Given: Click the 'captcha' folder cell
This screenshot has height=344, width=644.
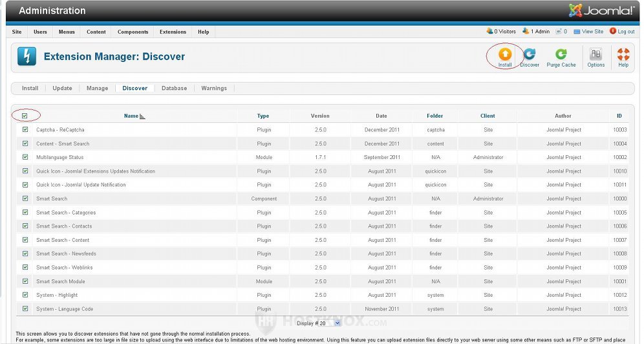Looking at the screenshot, I should 436,130.
